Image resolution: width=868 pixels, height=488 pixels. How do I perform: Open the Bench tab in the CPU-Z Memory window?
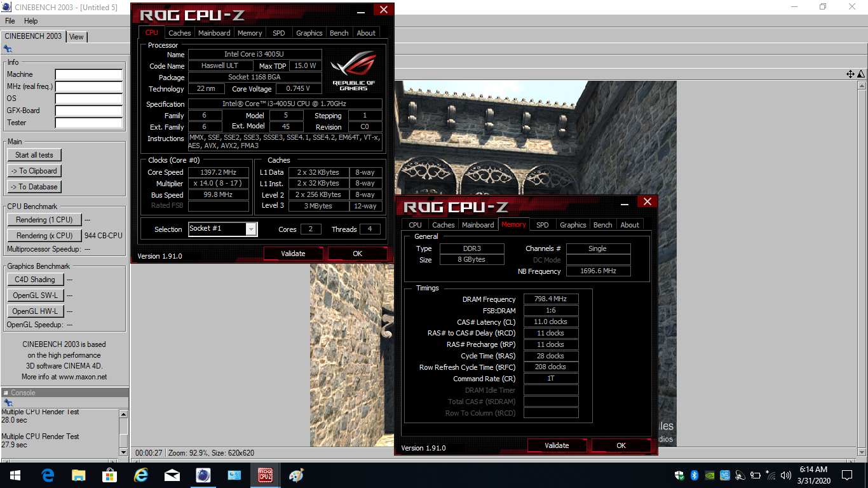click(x=603, y=225)
